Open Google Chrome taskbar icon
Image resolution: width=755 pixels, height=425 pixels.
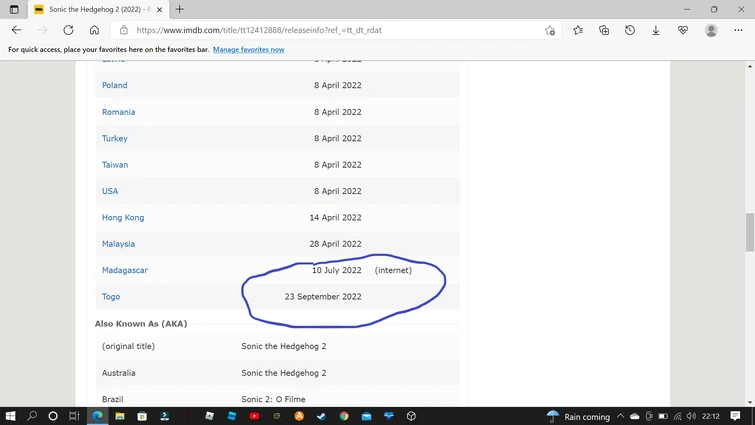pyautogui.click(x=344, y=416)
